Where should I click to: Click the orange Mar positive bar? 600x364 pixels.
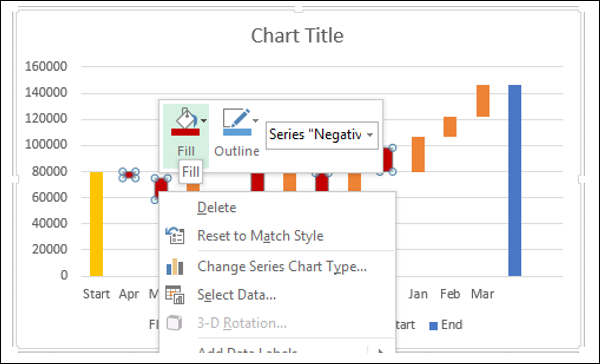point(483,101)
